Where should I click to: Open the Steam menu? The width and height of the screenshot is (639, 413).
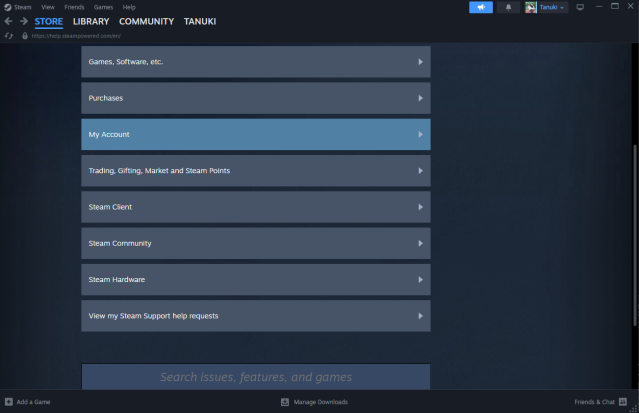pos(22,7)
